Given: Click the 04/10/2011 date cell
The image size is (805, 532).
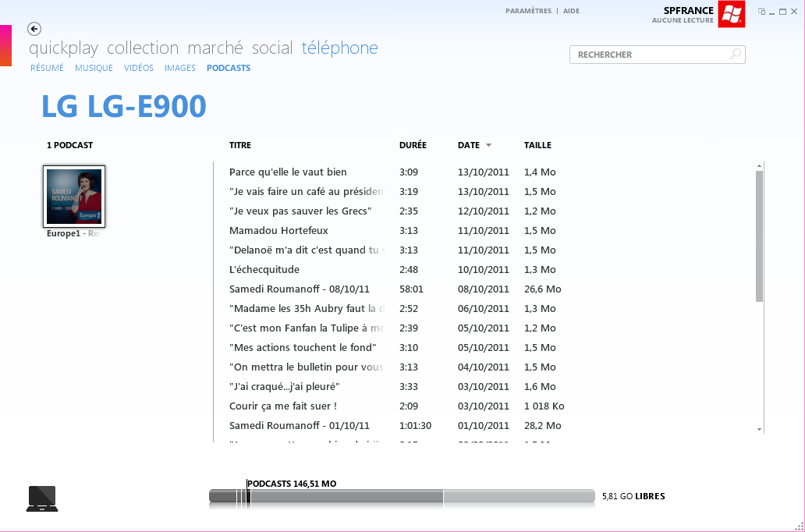Looking at the screenshot, I should click(x=484, y=367).
